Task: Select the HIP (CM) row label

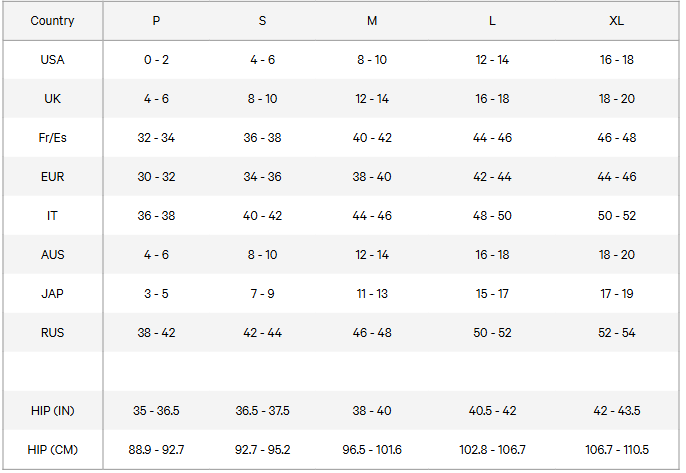Action: [52, 450]
